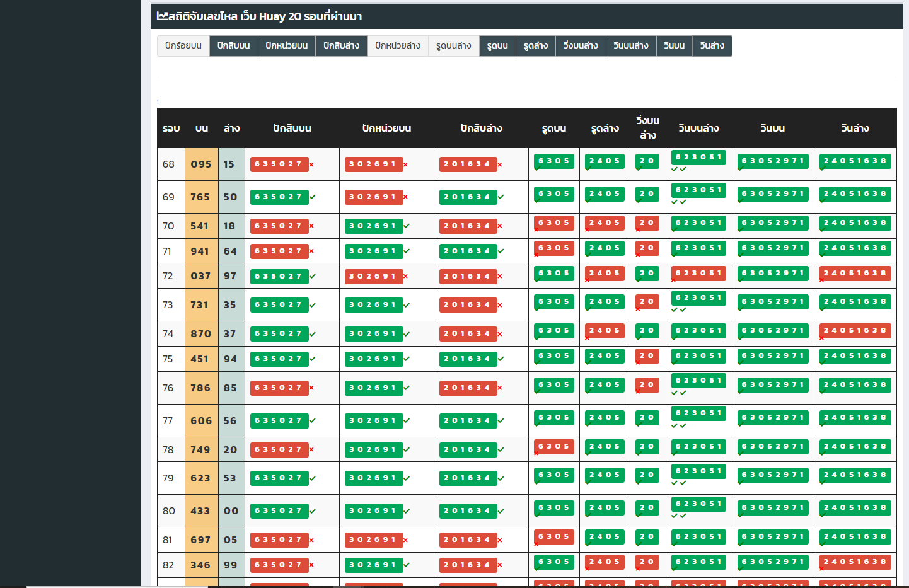The width and height of the screenshot is (909, 588).
Task: Switch to the รูดล่าง tab
Action: pos(536,46)
